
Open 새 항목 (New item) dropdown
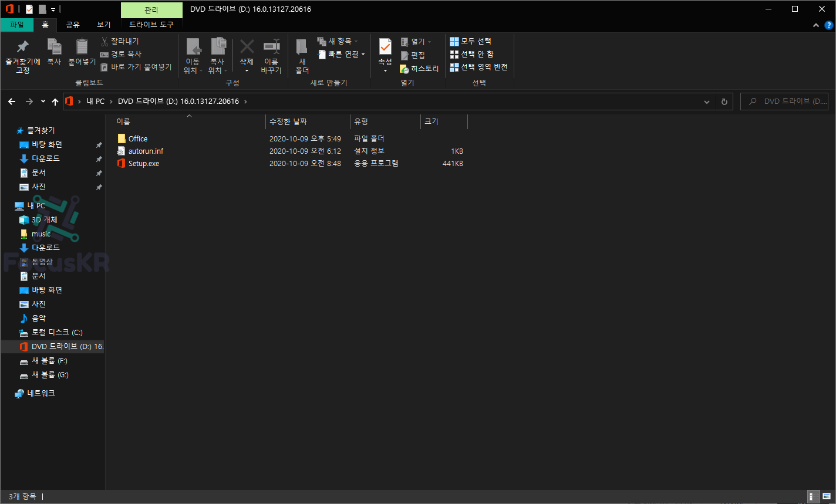338,41
